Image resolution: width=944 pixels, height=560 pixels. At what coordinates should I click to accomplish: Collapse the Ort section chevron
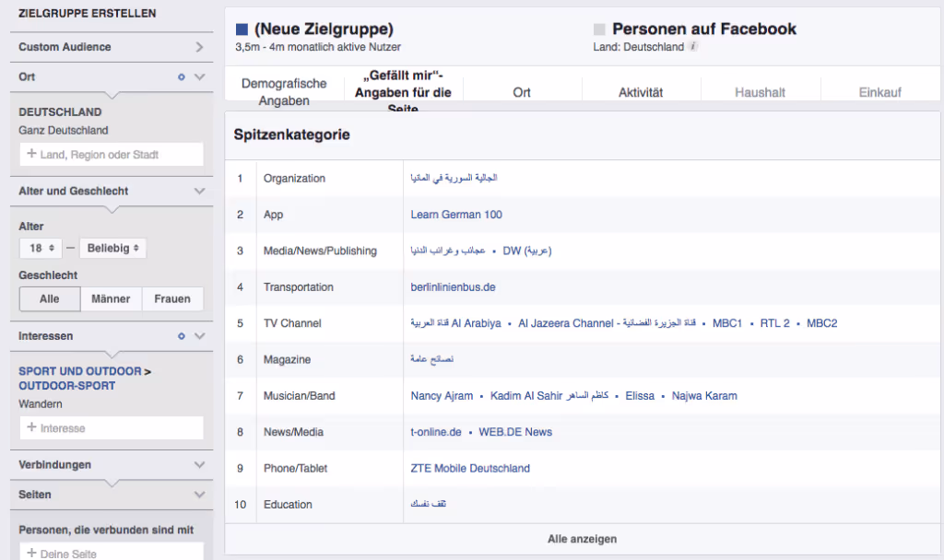click(x=200, y=77)
